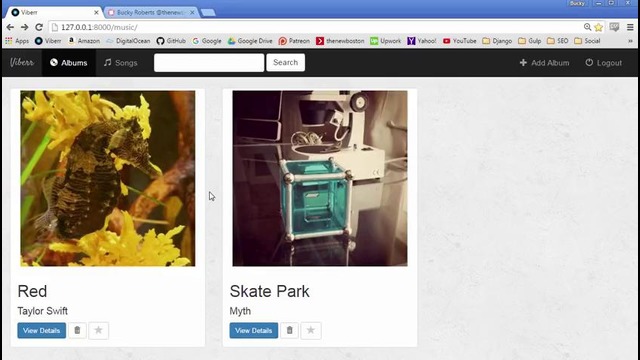Viewport: 640px width, 360px height.
Task: Switch to the Bucky Roberts browser tab
Action: 151,12
